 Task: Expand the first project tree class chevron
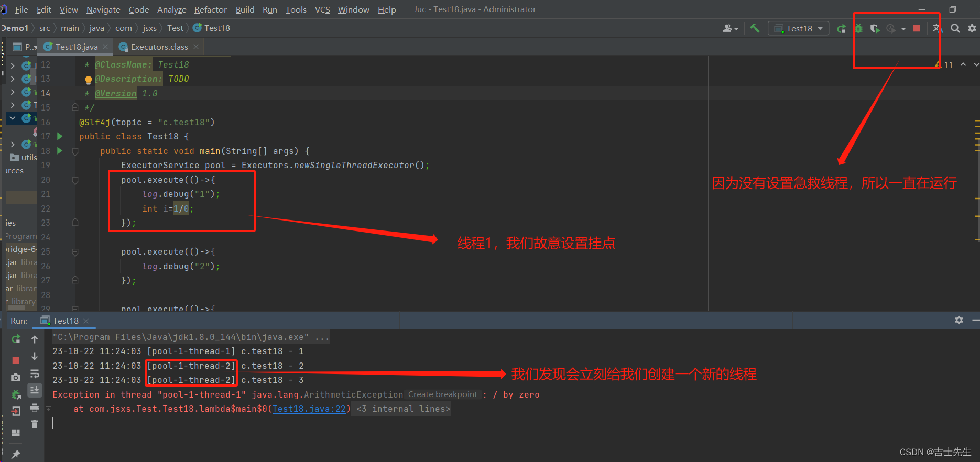(x=13, y=65)
